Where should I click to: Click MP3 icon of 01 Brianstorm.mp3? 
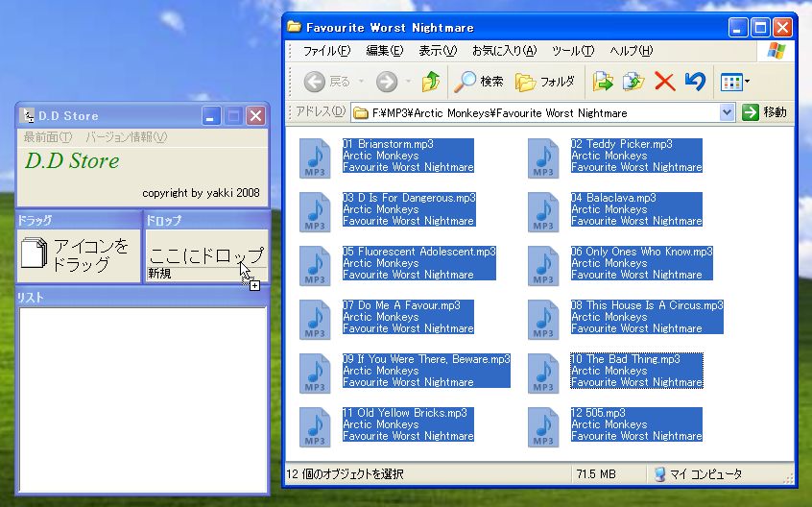(x=315, y=158)
